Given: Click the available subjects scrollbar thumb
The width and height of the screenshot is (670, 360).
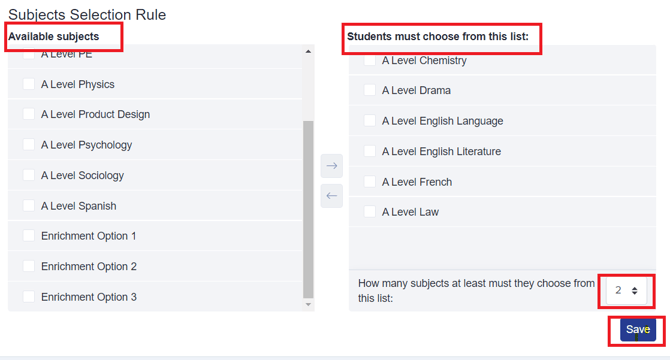Looking at the screenshot, I should [x=308, y=209].
